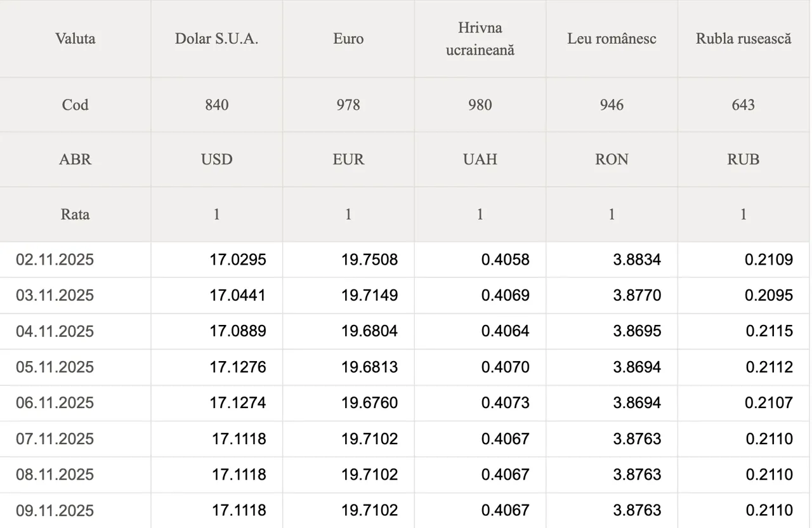Click the UAH abbreviation cell
Screen dimensions: 812x528
click(480, 159)
